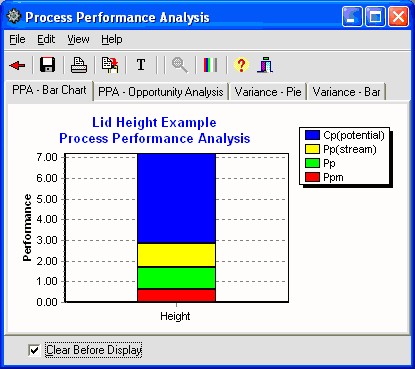This screenshot has width=415, height=369.
Task: Click the red back arrow icon
Action: pos(17,65)
